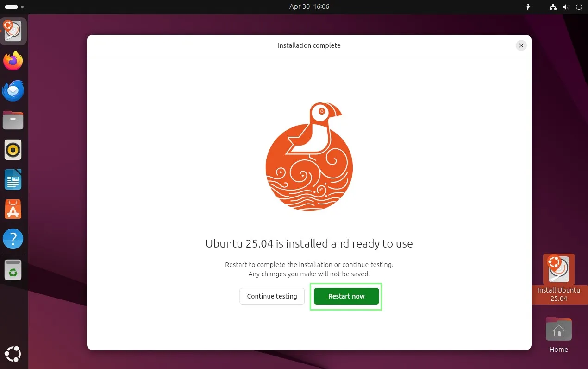Launch Firefox from the dock

[13, 61]
